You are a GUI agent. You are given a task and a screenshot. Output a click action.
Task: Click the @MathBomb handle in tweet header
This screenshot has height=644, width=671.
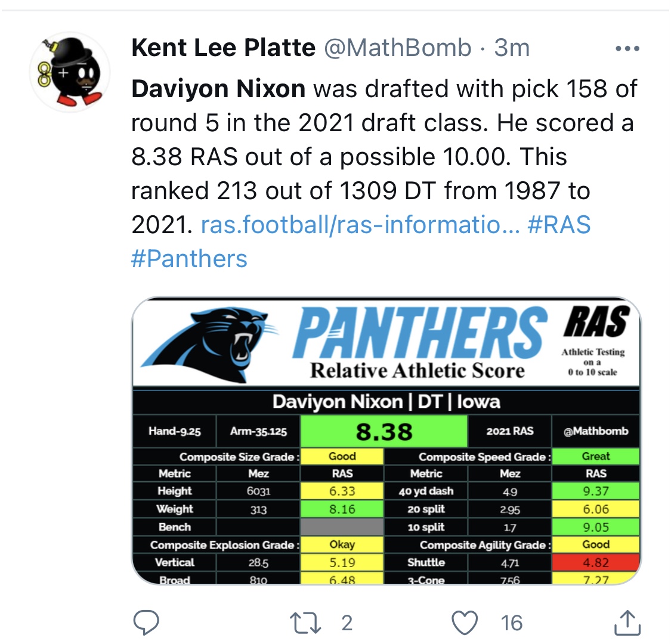tap(397, 48)
